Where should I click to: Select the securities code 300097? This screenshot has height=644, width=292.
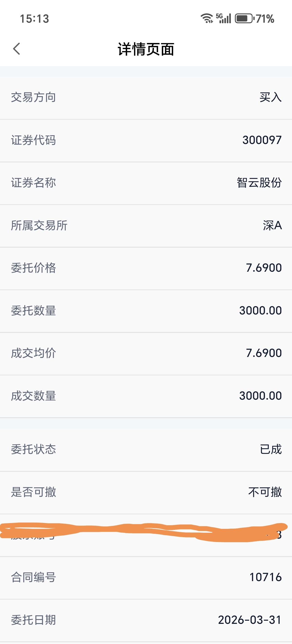262,140
